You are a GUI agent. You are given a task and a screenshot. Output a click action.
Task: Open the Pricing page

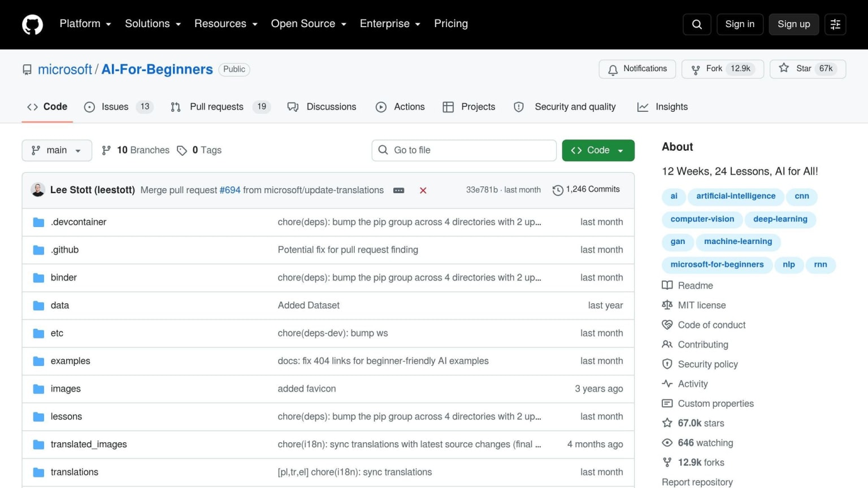click(x=451, y=24)
